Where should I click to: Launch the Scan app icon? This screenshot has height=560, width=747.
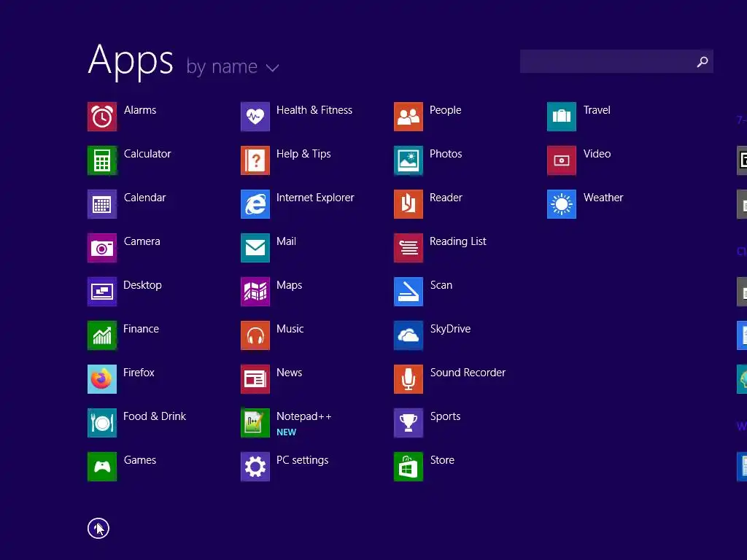[409, 292]
